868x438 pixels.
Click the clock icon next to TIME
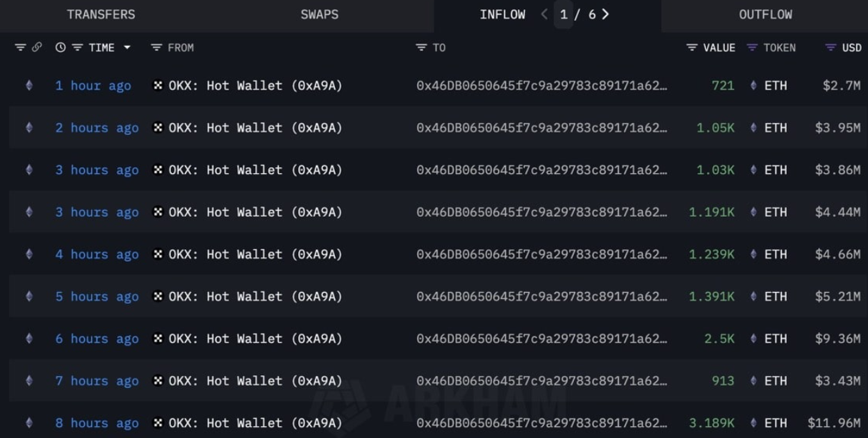[60, 48]
